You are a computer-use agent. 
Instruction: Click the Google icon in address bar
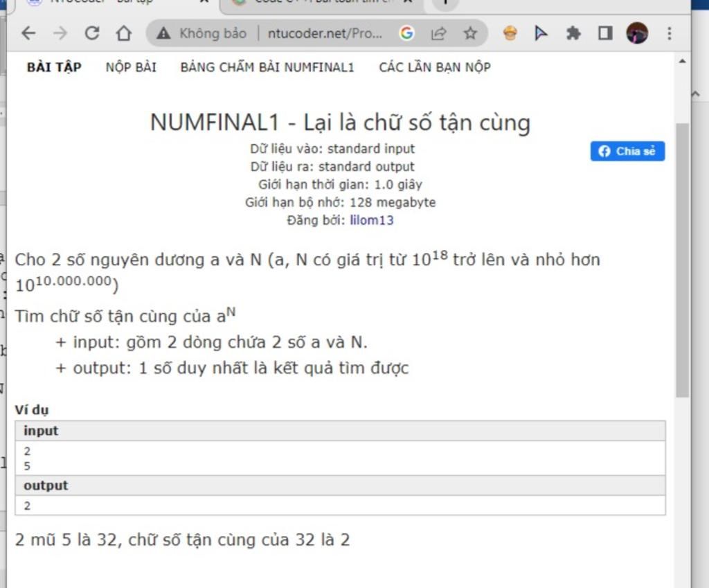tap(406, 33)
